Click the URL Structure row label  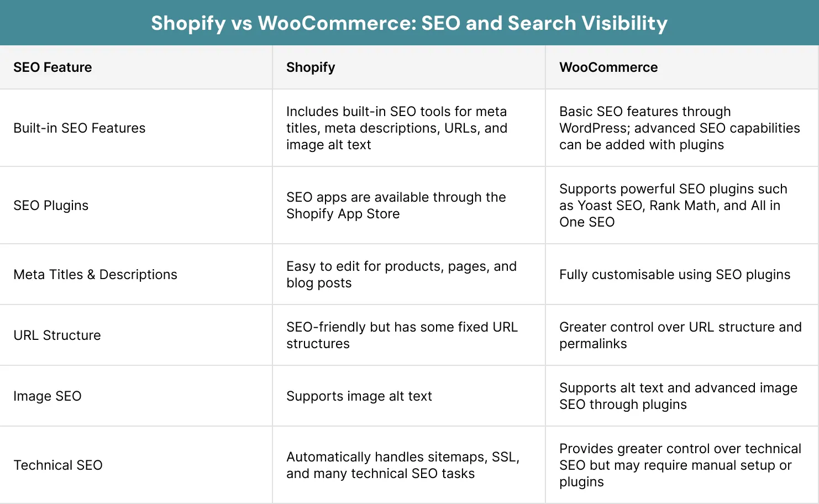click(x=57, y=335)
